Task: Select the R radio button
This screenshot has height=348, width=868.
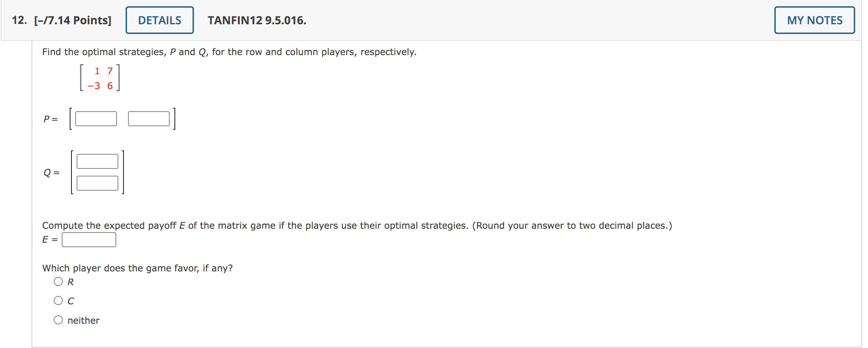Action: tap(58, 281)
